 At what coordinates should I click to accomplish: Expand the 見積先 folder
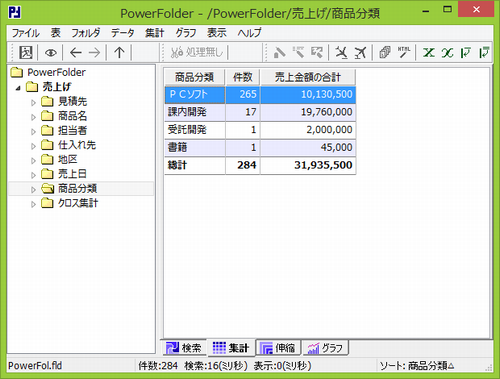click(33, 102)
